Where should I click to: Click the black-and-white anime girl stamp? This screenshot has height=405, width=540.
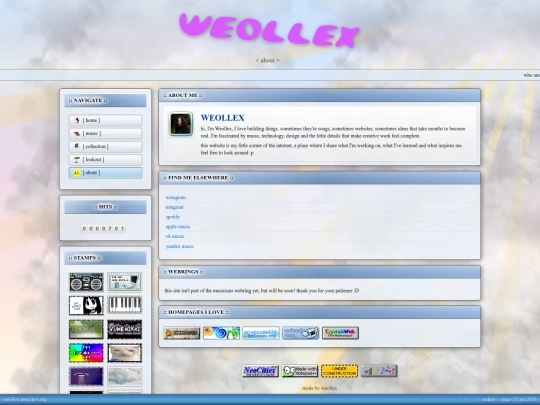point(86,305)
